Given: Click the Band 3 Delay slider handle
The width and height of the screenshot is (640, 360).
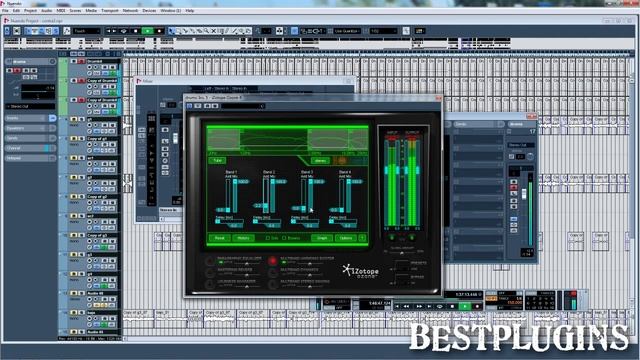Looking at the screenshot, I should (x=293, y=221).
